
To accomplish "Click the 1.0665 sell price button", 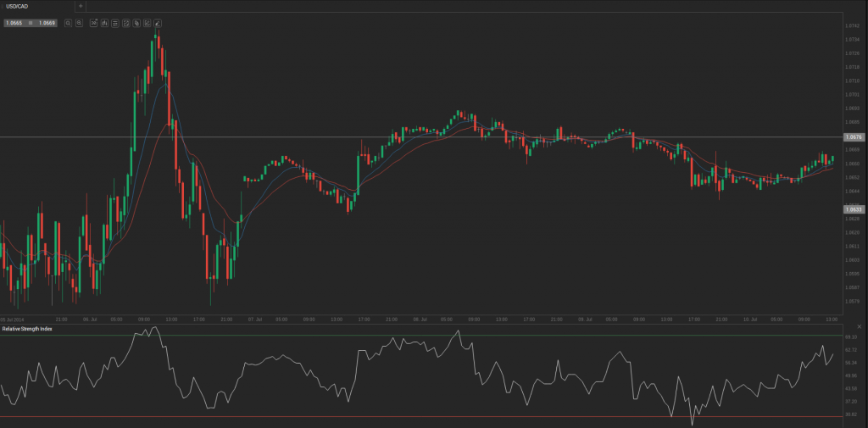I will pos(14,23).
